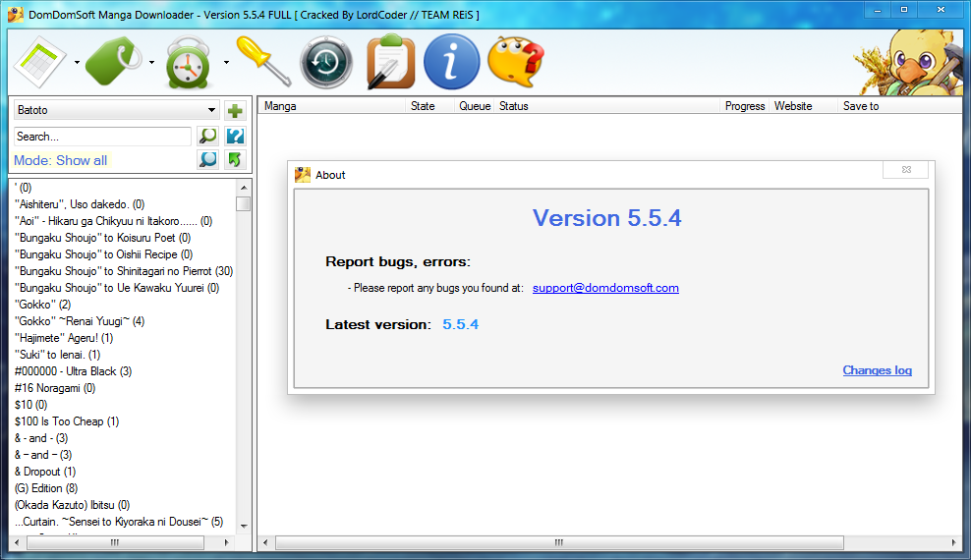Viewport: 971px width, 560px height.
Task: Click download table scroll left arrow
Action: [x=265, y=542]
